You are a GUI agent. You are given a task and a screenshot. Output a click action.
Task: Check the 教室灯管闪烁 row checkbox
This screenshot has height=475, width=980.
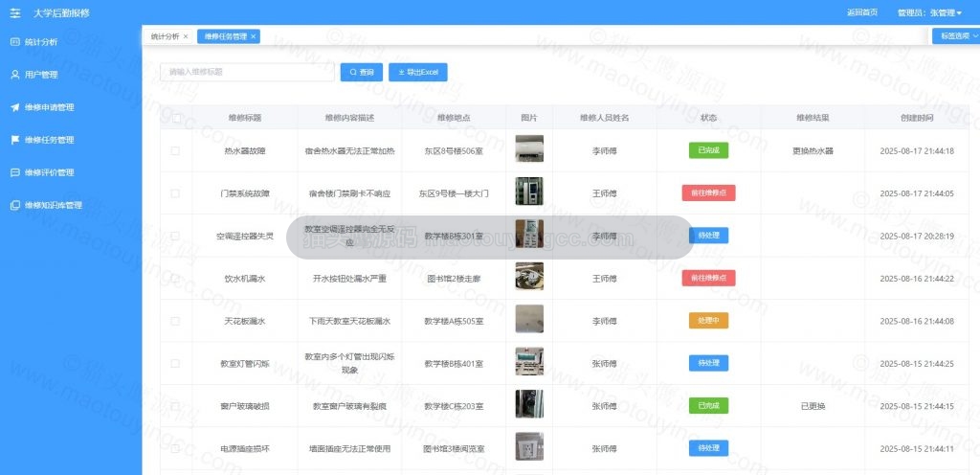[176, 363]
